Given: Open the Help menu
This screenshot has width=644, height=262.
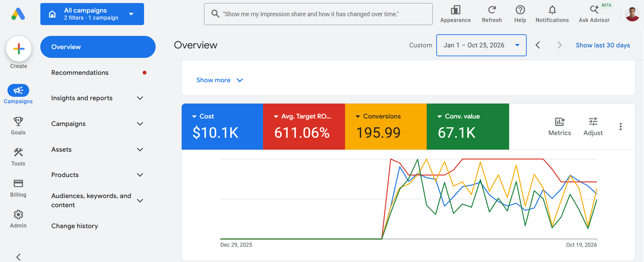Looking at the screenshot, I should [520, 14].
